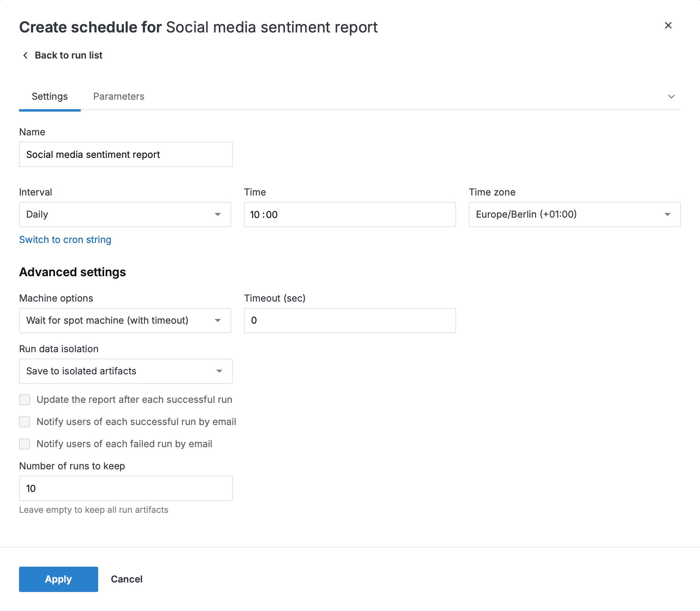Click the Cancel button

pos(126,579)
